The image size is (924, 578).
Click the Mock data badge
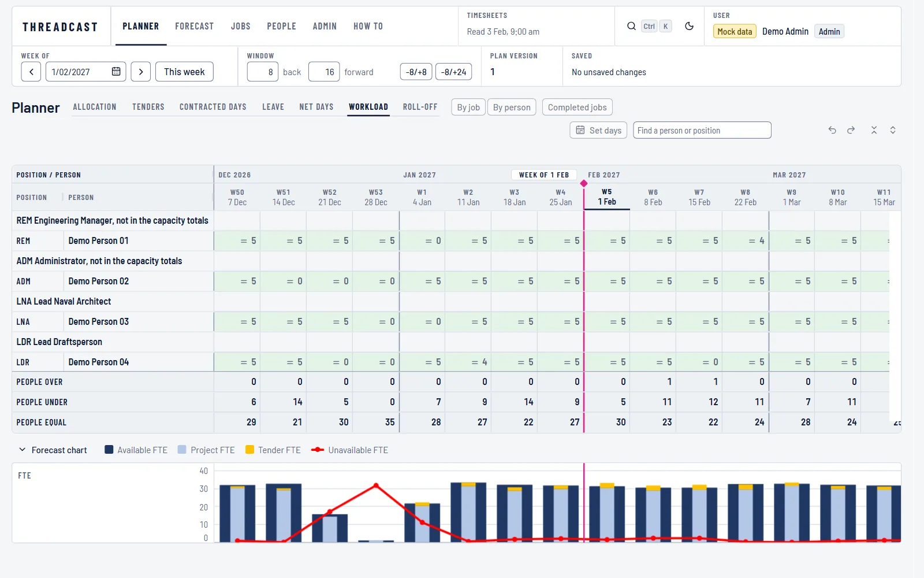point(735,32)
